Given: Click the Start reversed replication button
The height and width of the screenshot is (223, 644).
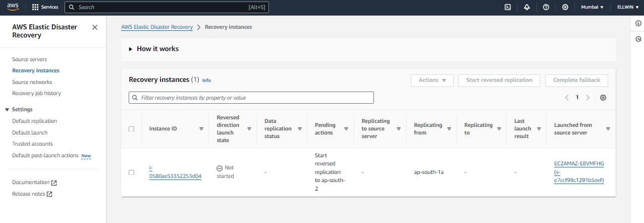Looking at the screenshot, I should click(x=499, y=80).
